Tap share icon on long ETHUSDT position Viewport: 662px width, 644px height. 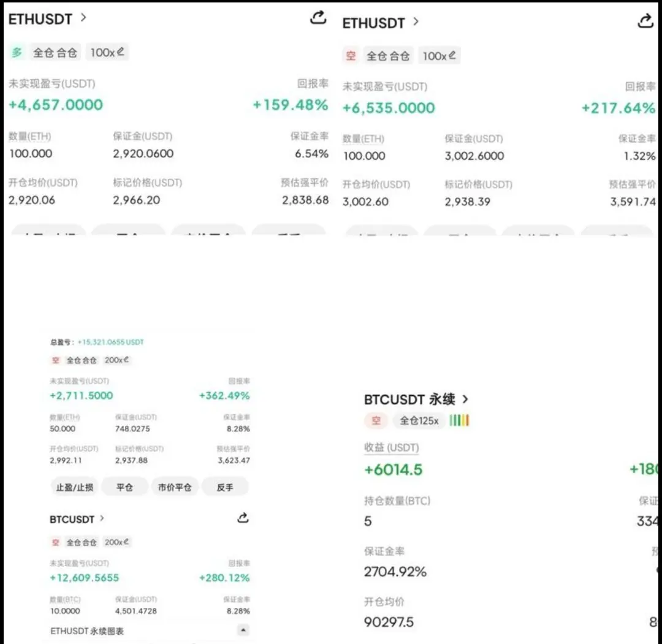[318, 18]
